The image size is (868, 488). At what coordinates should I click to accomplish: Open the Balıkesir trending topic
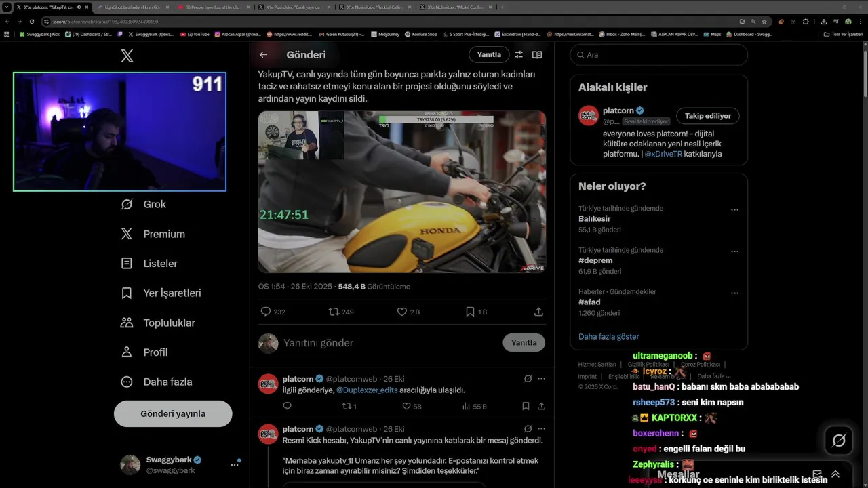click(x=595, y=219)
